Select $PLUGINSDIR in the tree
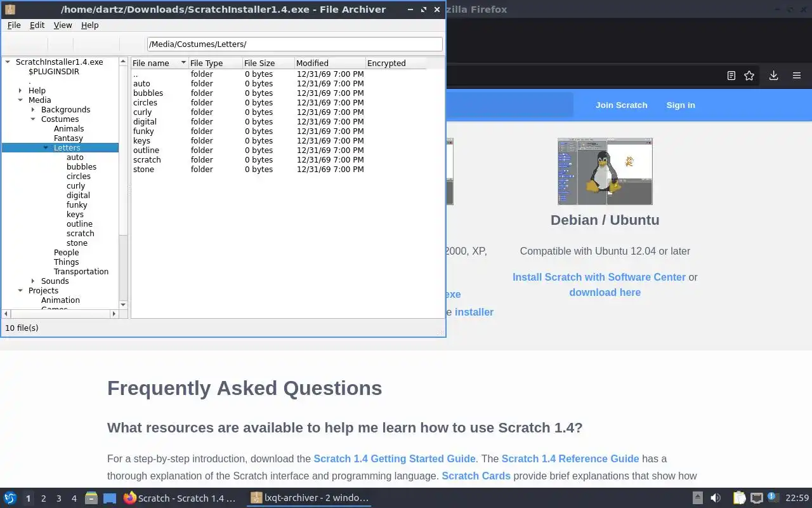The width and height of the screenshot is (812, 508). click(54, 71)
